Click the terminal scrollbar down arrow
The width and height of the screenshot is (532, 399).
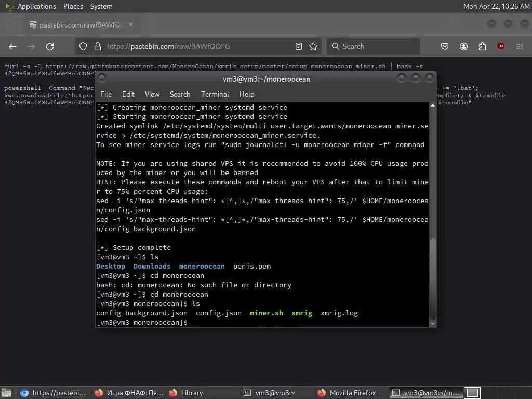coord(433,324)
